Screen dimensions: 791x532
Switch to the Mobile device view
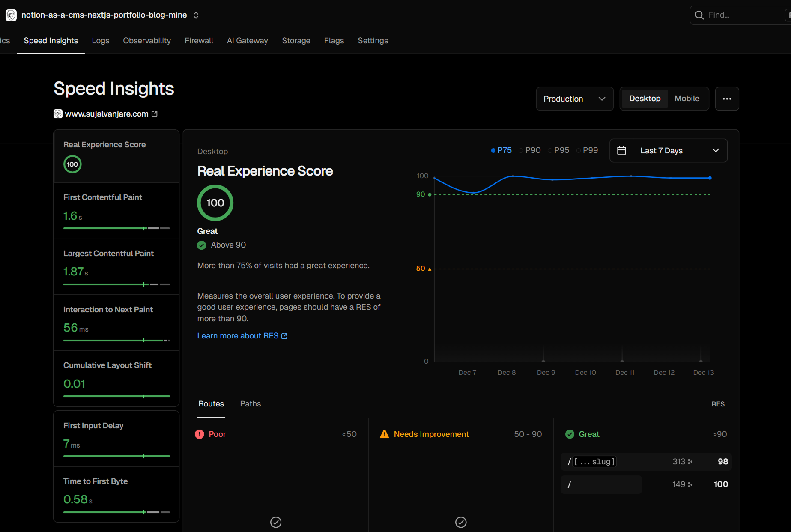687,99
